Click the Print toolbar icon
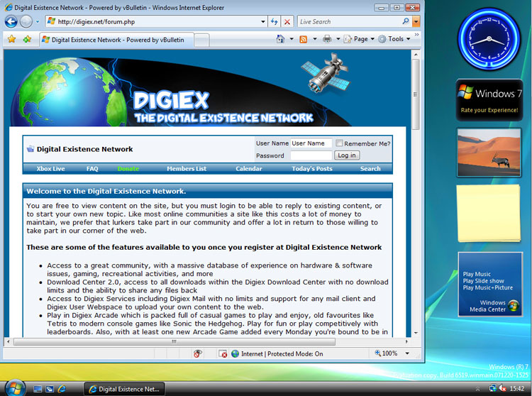This screenshot has width=532, height=396. click(x=327, y=39)
